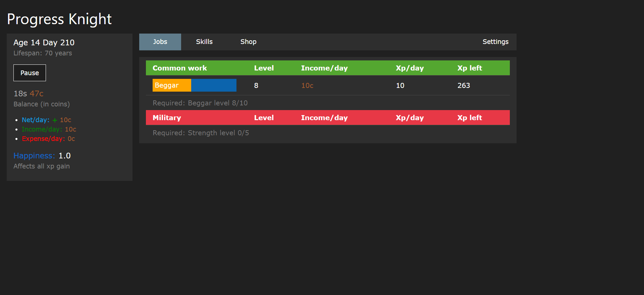Viewport: 644px width, 295px height.
Task: Click the Level column in Common work header
Action: 264,68
